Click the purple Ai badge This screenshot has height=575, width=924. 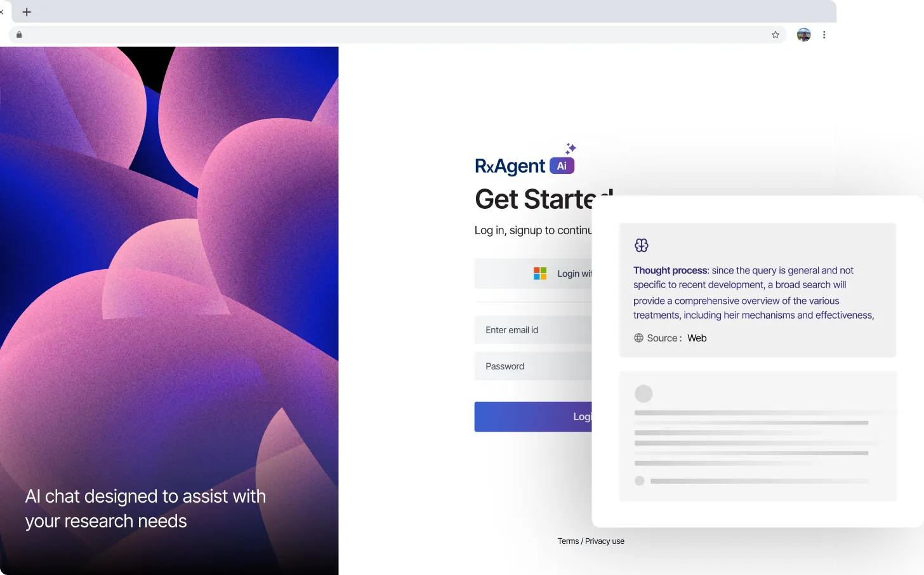click(x=562, y=166)
